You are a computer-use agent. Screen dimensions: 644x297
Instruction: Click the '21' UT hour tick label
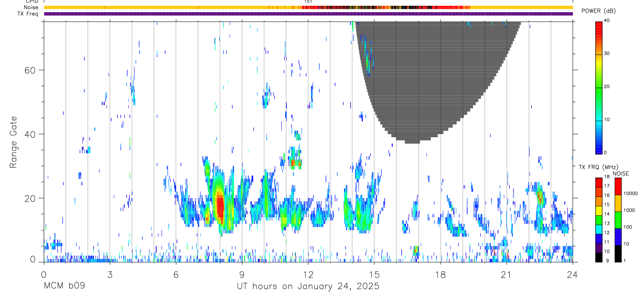point(507,274)
